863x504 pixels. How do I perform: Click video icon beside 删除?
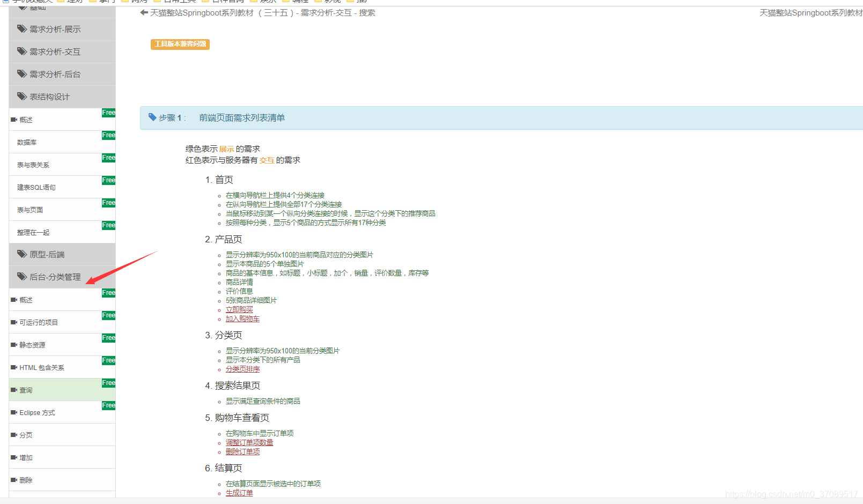click(14, 480)
